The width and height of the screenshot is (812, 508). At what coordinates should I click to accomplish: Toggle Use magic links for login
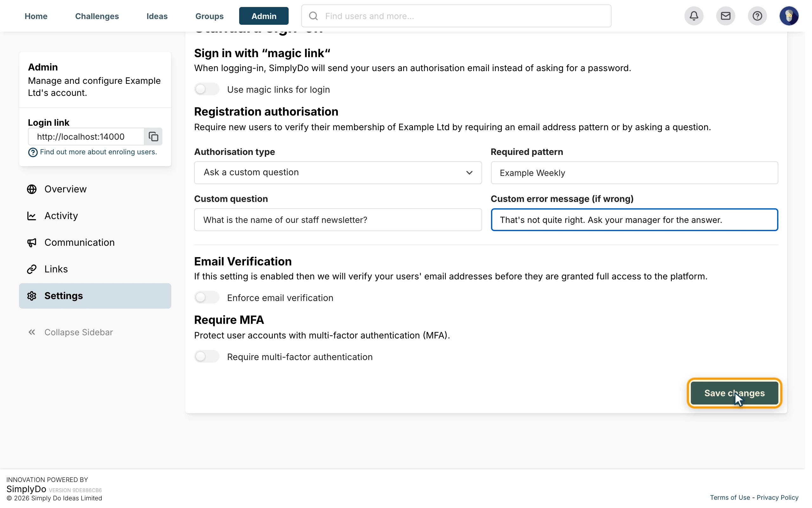click(x=207, y=89)
